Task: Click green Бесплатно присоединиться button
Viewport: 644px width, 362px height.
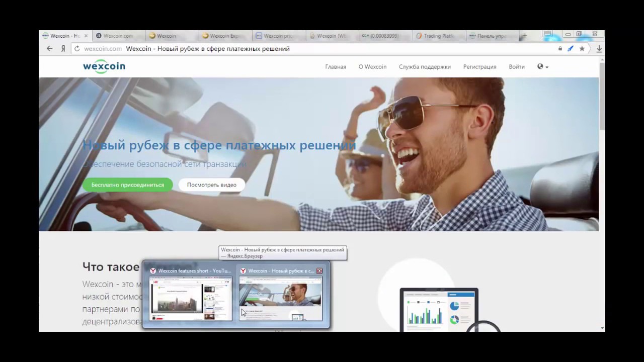Action: [128, 185]
